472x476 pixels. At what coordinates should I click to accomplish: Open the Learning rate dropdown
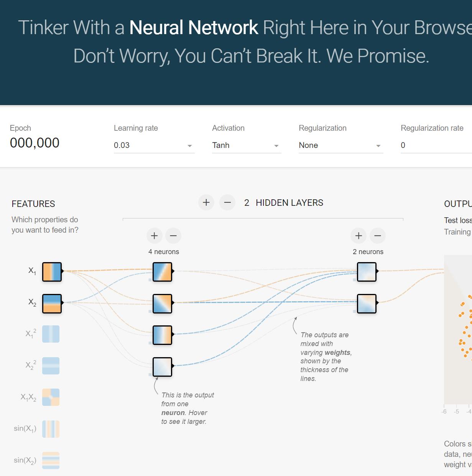(154, 146)
